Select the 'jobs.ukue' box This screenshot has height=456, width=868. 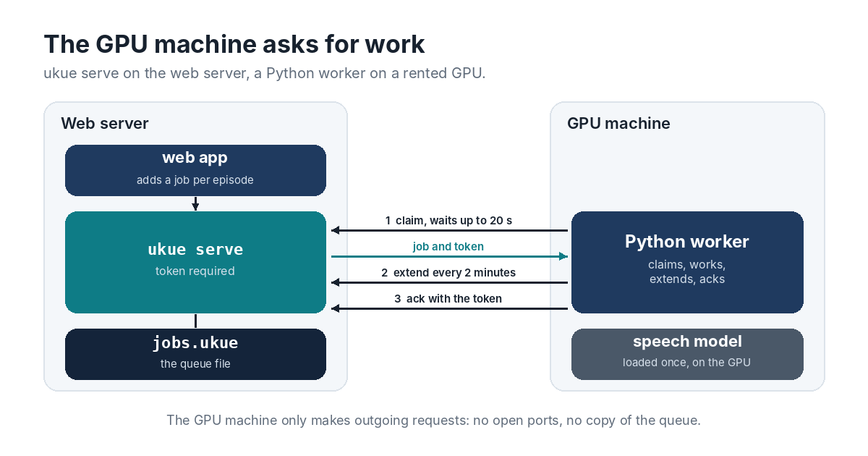[x=195, y=354]
